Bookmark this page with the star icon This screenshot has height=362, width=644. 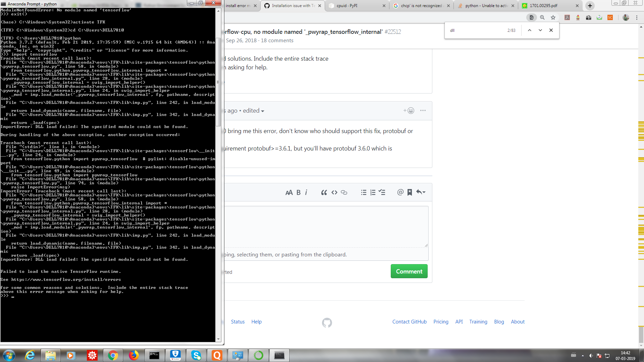553,17
